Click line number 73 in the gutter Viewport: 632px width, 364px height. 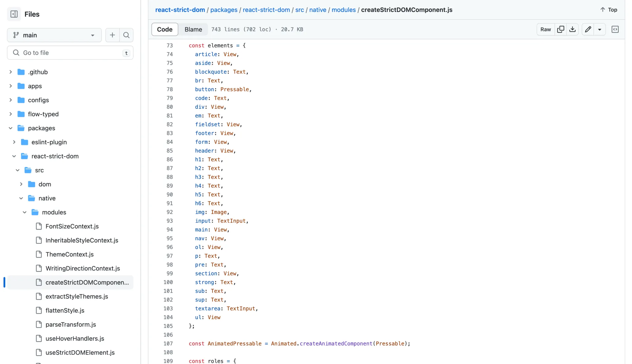[169, 46]
